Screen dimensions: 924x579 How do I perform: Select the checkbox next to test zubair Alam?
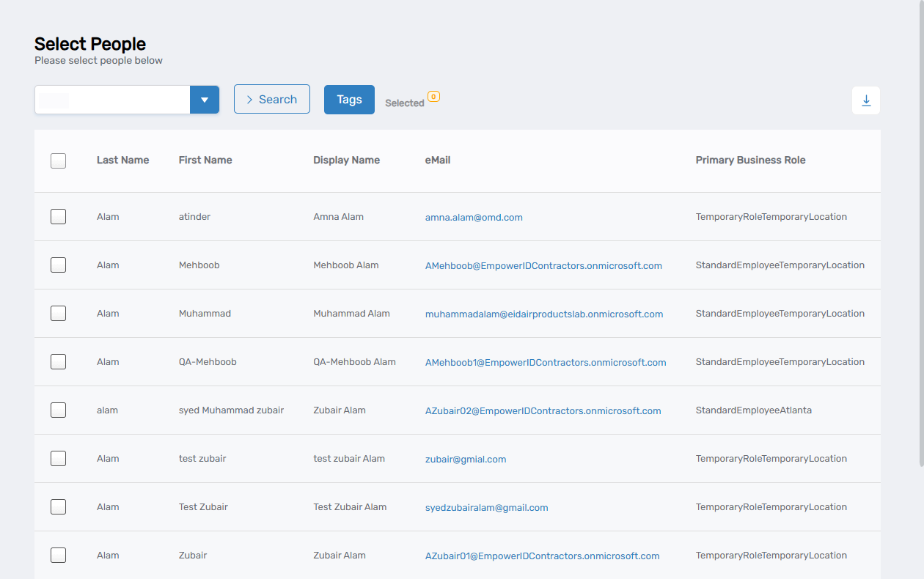58,458
